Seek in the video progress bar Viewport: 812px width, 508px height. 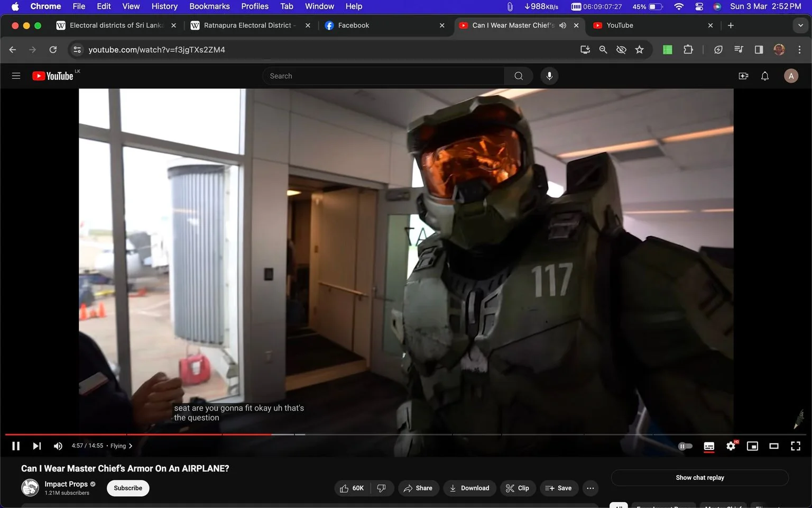[x=406, y=434]
